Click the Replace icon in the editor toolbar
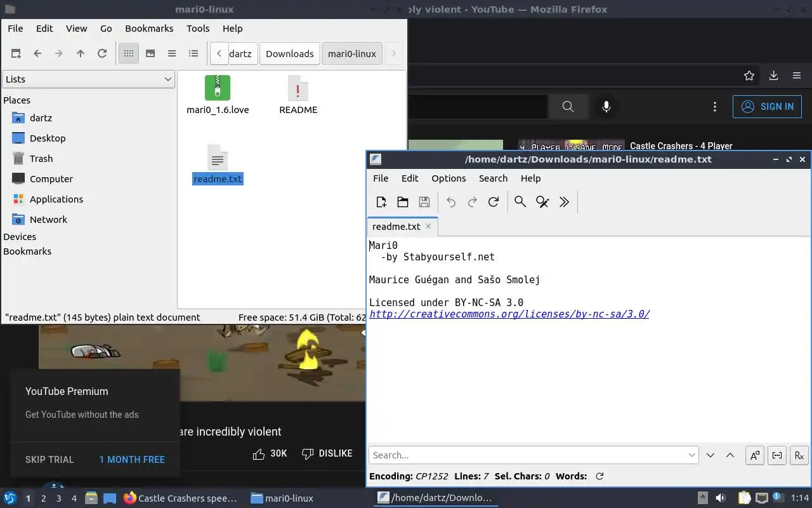812x508 pixels. tap(542, 202)
